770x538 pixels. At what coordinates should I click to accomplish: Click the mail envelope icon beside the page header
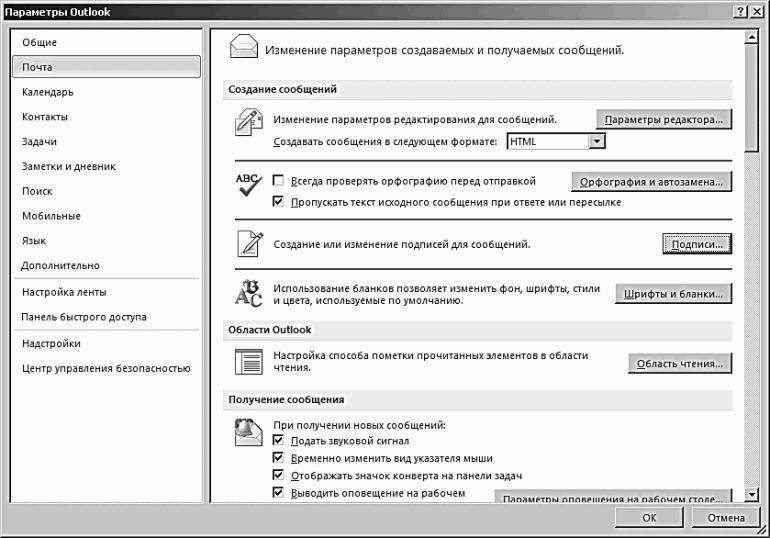click(x=244, y=47)
